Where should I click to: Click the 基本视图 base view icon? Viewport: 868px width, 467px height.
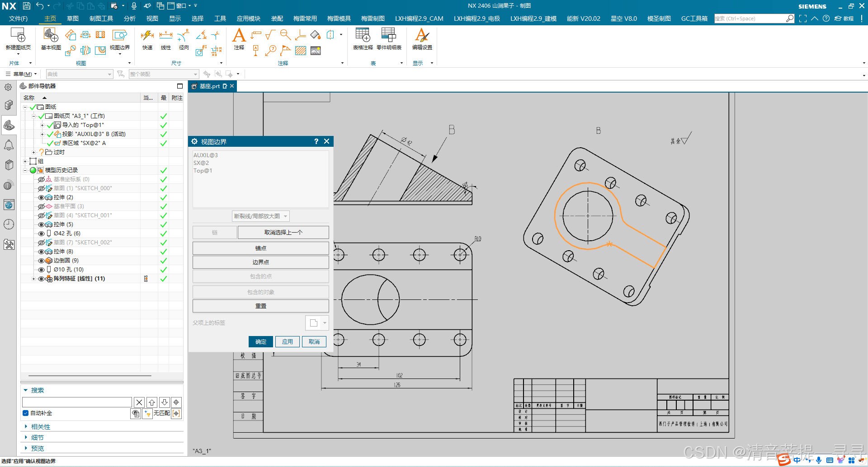pos(51,35)
